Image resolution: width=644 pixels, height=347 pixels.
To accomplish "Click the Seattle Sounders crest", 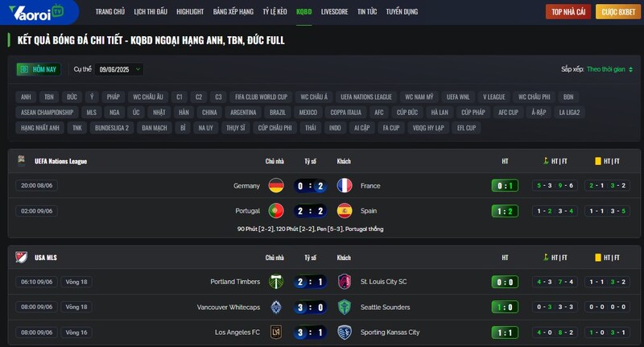I will coord(345,308).
